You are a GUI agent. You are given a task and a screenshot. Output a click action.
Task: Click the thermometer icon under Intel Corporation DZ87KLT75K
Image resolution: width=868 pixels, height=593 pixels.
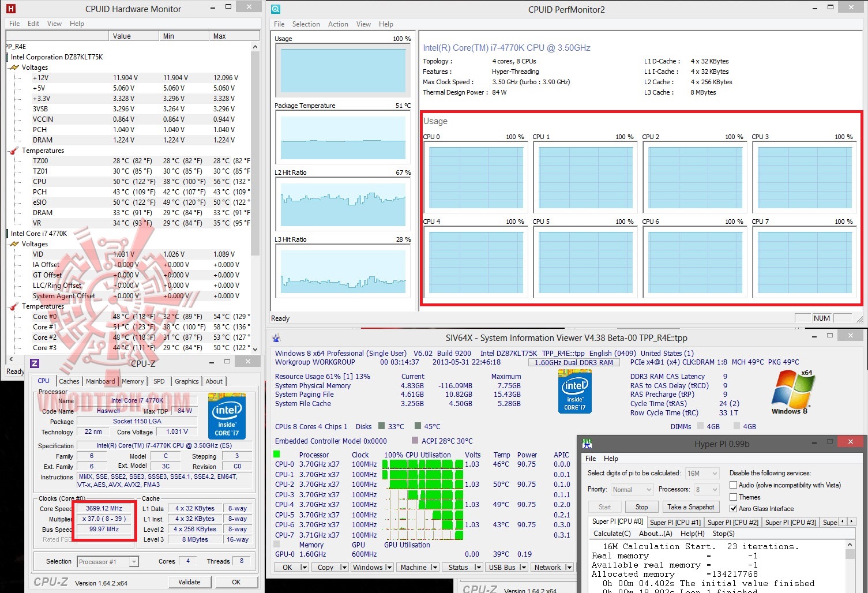tap(15, 151)
